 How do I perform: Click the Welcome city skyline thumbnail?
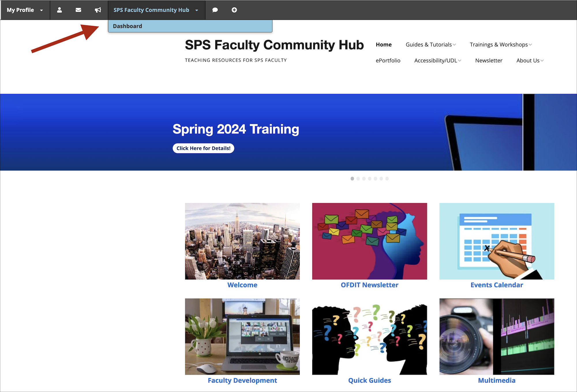pos(242,241)
